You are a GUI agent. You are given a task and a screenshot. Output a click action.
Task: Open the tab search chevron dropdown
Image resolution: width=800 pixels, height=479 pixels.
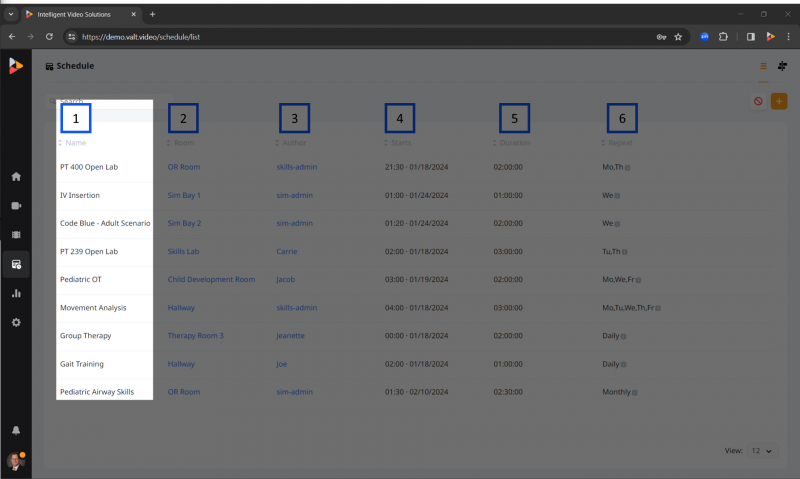pyautogui.click(x=11, y=14)
